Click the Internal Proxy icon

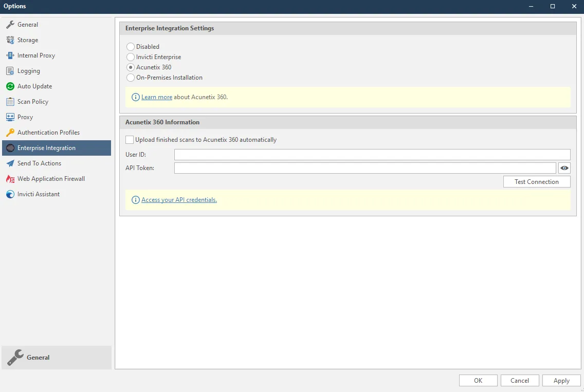(10, 55)
